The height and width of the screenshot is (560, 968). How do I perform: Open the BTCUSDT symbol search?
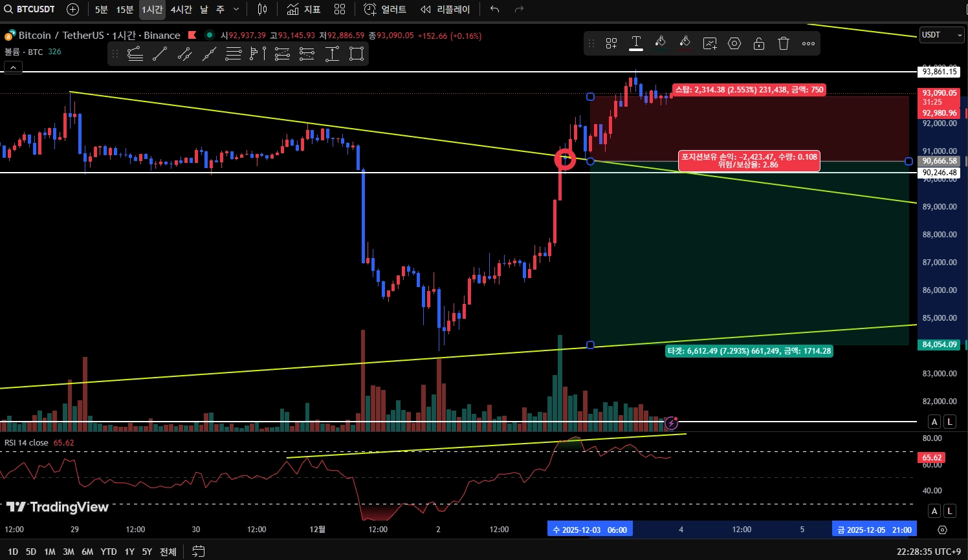(x=30, y=9)
